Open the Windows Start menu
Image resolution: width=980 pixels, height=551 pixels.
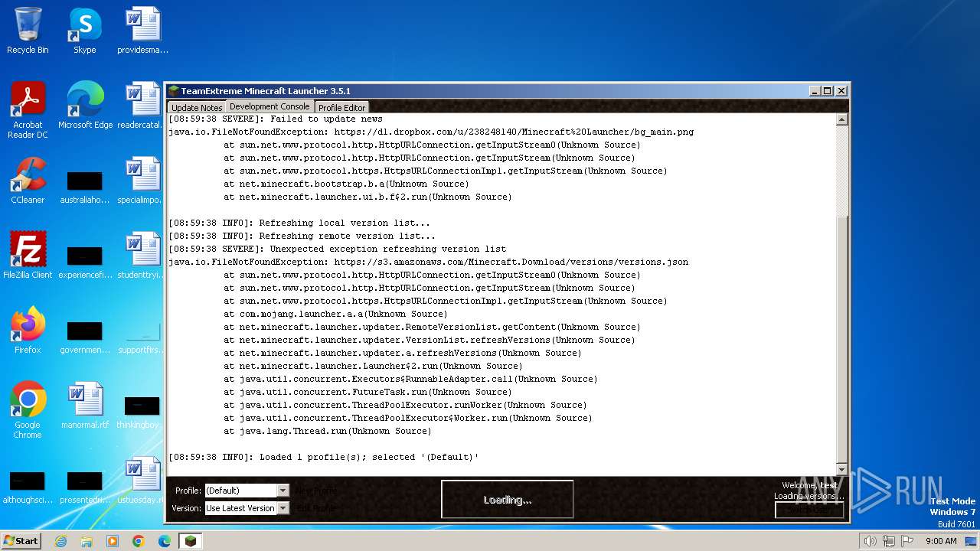tap(21, 541)
